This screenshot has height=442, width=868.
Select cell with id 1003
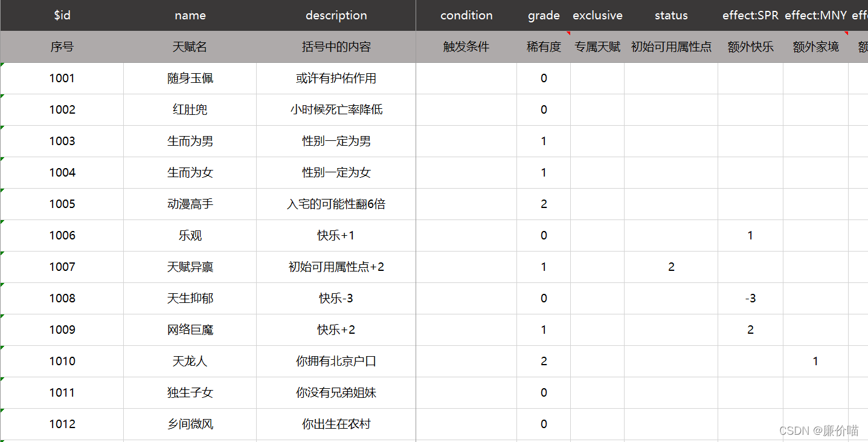coord(62,141)
